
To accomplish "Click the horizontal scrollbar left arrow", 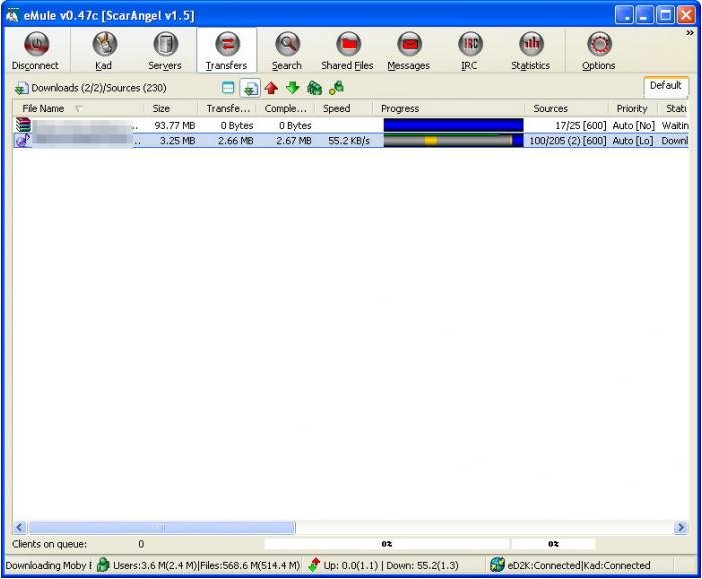I will pyautogui.click(x=19, y=528).
